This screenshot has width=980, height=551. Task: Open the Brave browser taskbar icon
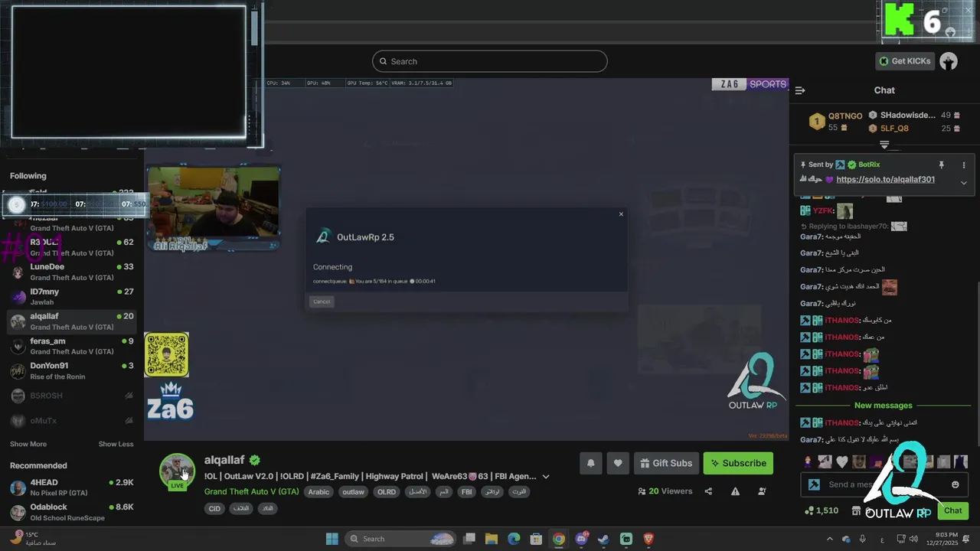(648, 539)
